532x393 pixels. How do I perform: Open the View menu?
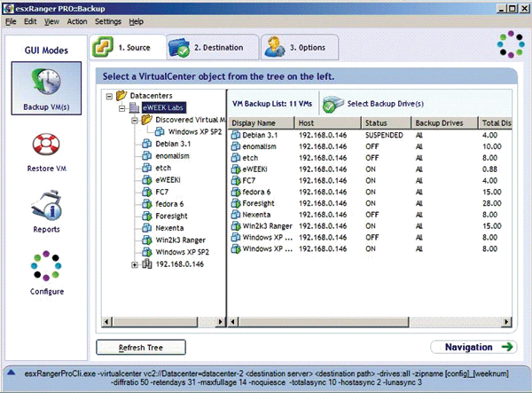coord(51,21)
